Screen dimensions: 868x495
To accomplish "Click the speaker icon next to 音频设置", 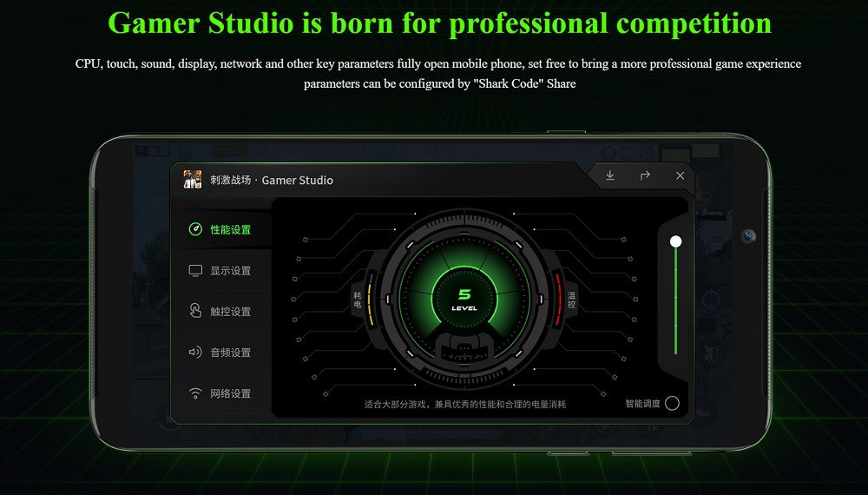I will (195, 353).
